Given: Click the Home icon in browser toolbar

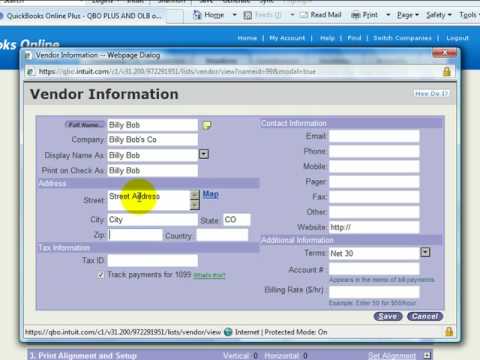Looking at the screenshot, I should coord(197,15).
